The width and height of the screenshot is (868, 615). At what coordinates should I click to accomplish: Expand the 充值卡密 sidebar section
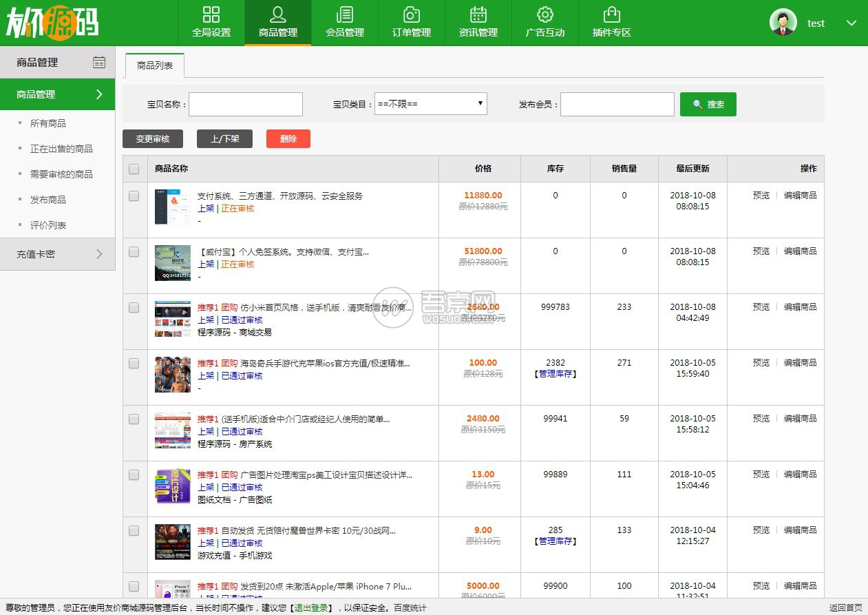tap(58, 254)
